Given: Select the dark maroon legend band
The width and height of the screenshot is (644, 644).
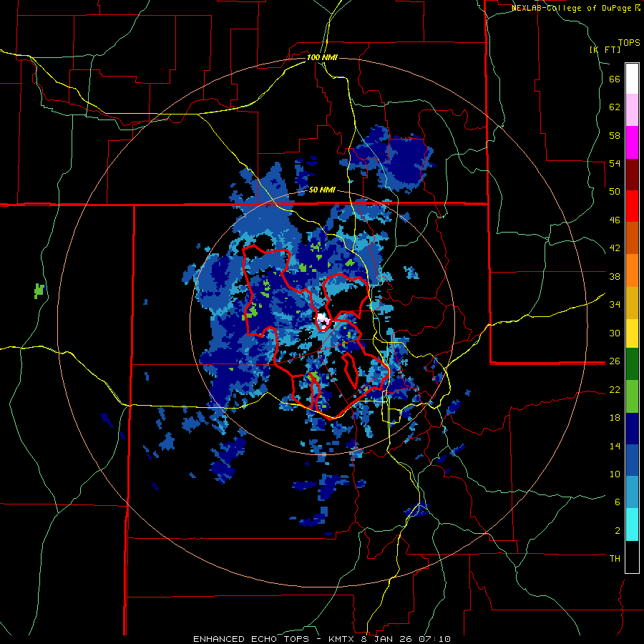Looking at the screenshot, I should tap(632, 175).
